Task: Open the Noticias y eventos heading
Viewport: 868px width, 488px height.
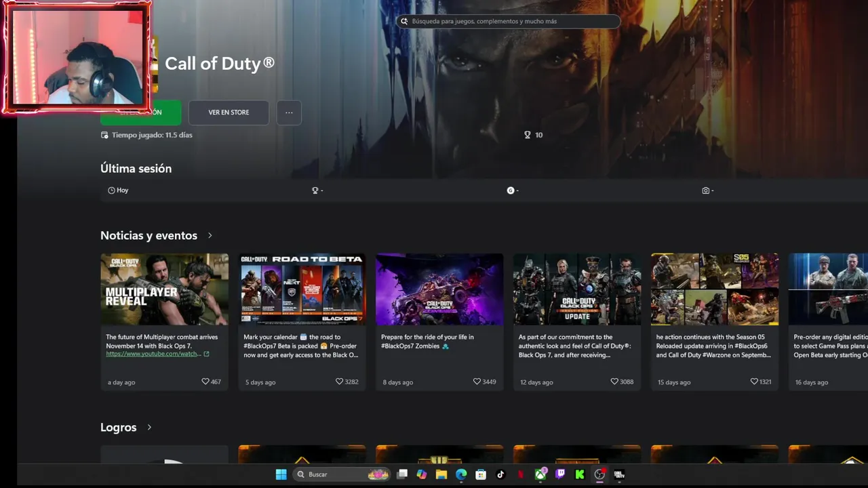Action: pos(149,235)
